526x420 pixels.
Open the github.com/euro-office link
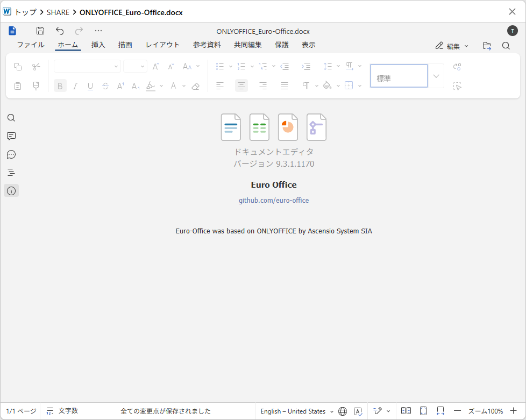(274, 201)
